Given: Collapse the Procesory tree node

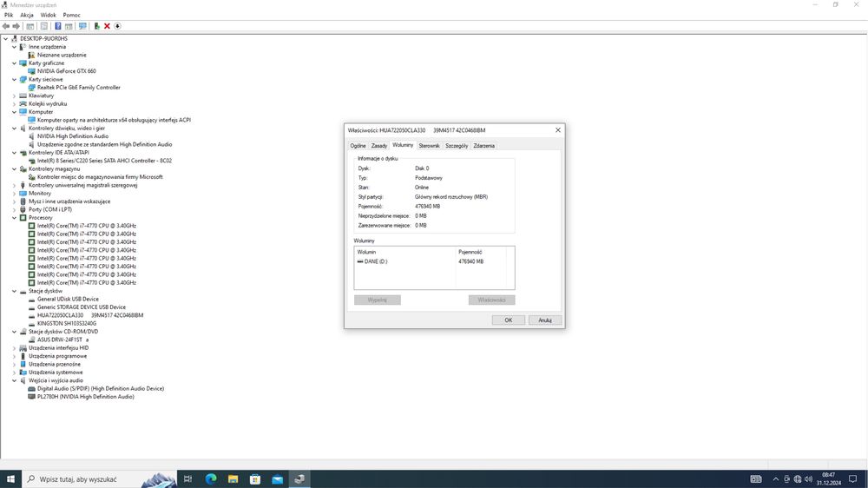Looking at the screenshot, I should coord(15,218).
